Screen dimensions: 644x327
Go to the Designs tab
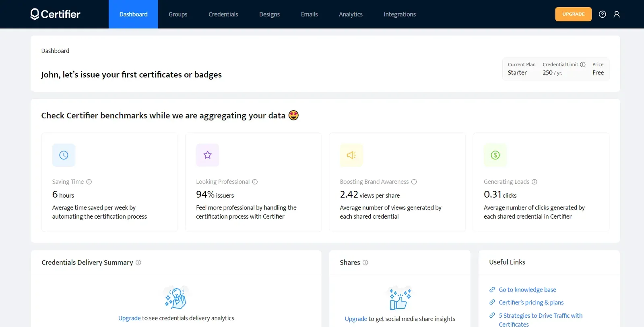(x=269, y=14)
